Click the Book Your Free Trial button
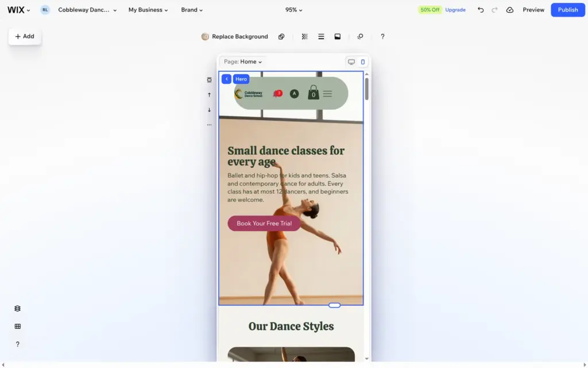The width and height of the screenshot is (588, 368). (264, 224)
